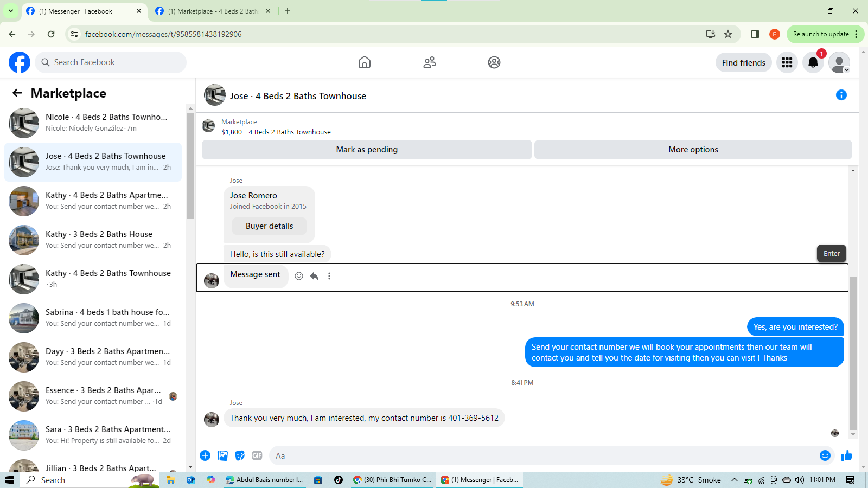Open more actions plus icon in composer

point(205,455)
